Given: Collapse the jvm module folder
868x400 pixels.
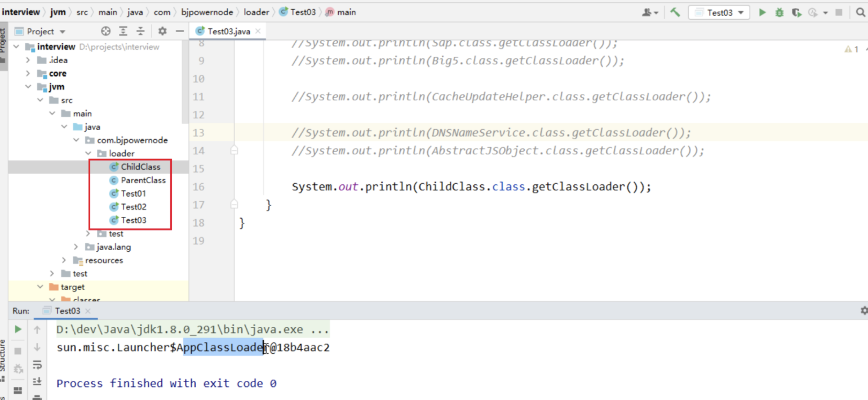Looking at the screenshot, I should tap(28, 87).
